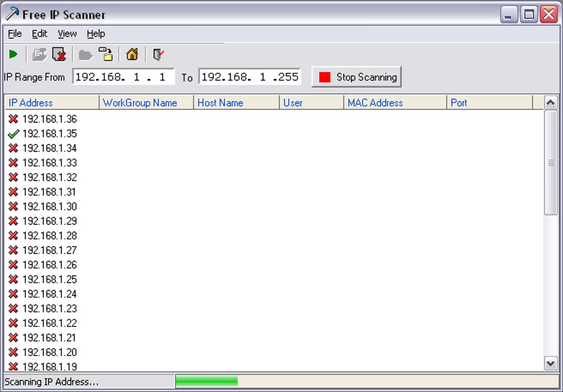Maximize the Free IP Scanner window
This screenshot has width=563, height=392.
tap(529, 15)
